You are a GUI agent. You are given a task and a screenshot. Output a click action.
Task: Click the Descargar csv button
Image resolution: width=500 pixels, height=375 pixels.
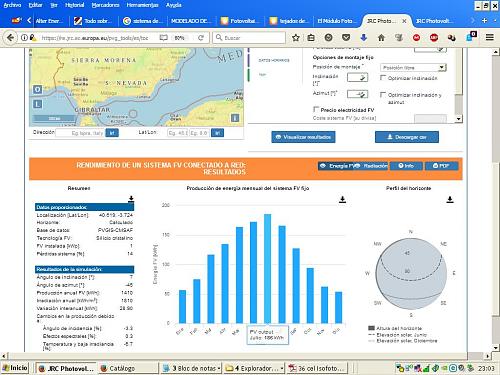tap(407, 137)
